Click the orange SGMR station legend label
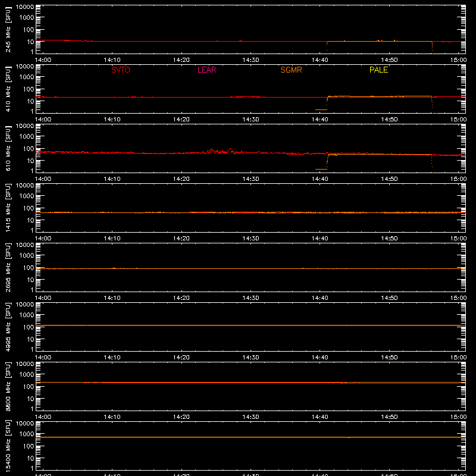 click(291, 70)
